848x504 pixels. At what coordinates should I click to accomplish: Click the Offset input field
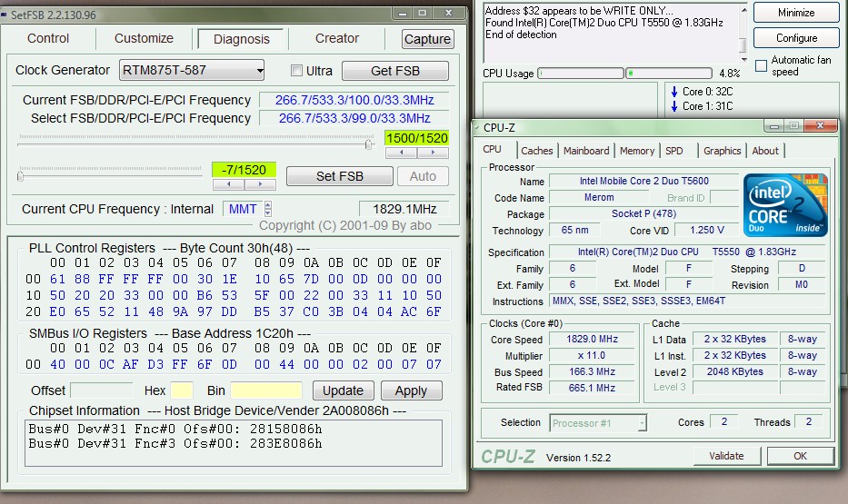(x=102, y=390)
